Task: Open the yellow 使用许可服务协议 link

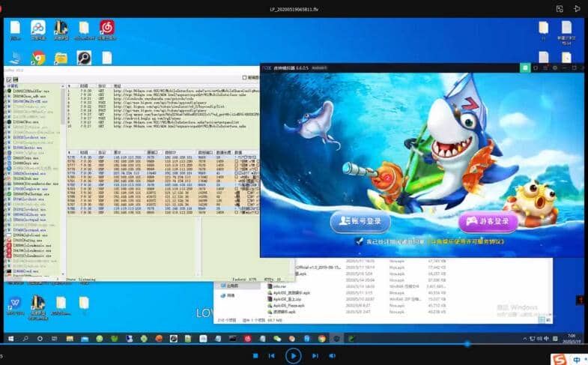Action: click(x=467, y=241)
